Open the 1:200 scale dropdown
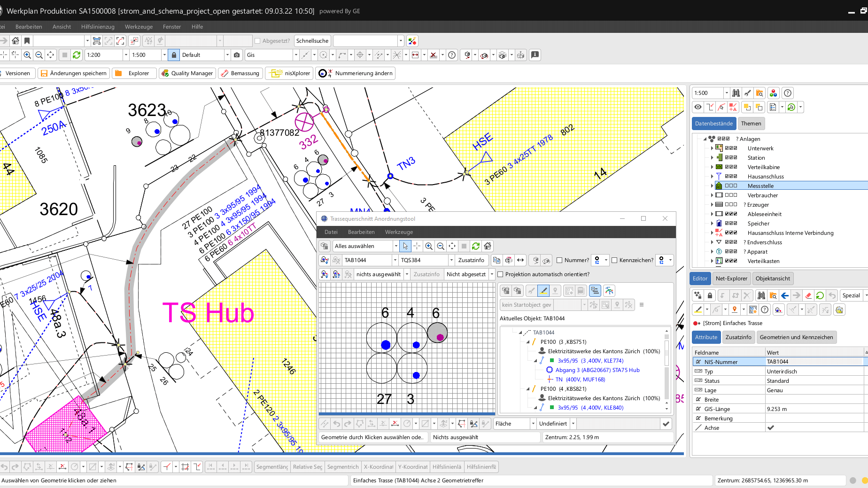 125,55
